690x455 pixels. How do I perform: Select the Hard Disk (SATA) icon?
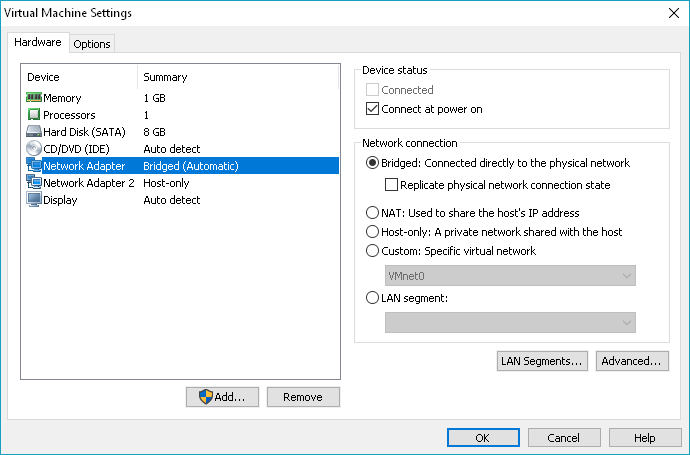click(33, 132)
